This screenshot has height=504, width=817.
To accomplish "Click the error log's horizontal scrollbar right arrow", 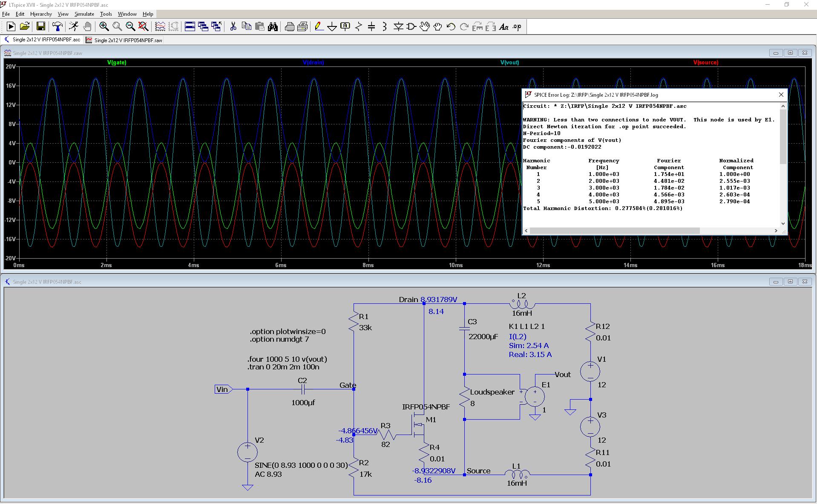I will point(776,230).
